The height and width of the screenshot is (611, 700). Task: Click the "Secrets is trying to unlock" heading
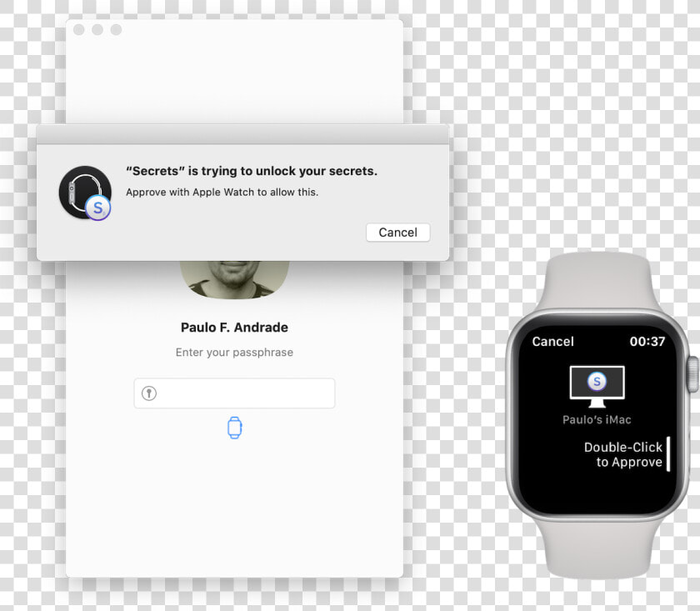[252, 171]
